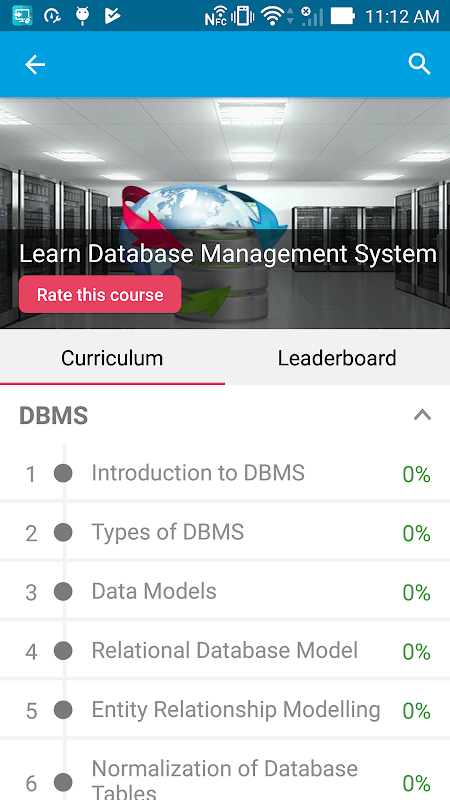
Task: Select the Curriculum tab
Action: [112, 358]
